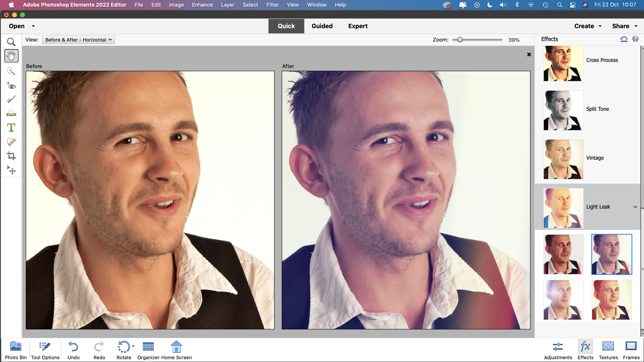Switch to the Expert mode tab
This screenshot has width=644, height=362.
[358, 26]
